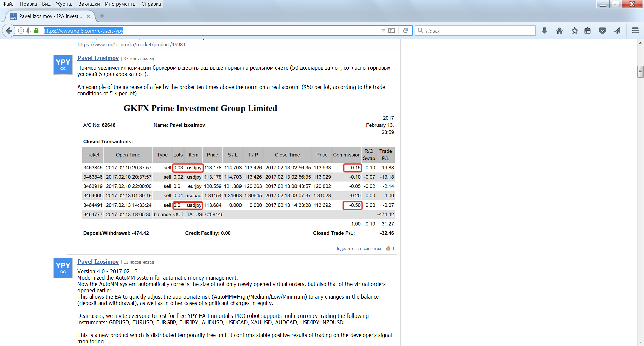Open tracking protection shield in address bar

pyautogui.click(x=29, y=31)
